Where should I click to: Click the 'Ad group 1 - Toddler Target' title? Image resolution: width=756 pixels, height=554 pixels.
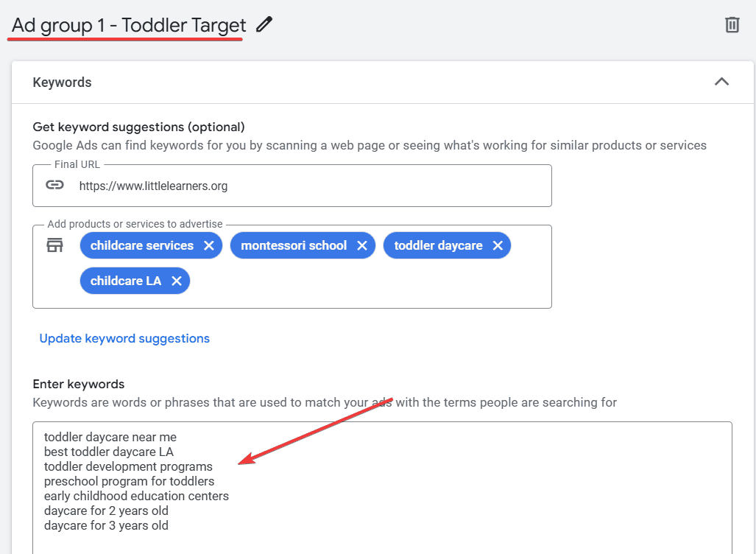click(x=129, y=25)
